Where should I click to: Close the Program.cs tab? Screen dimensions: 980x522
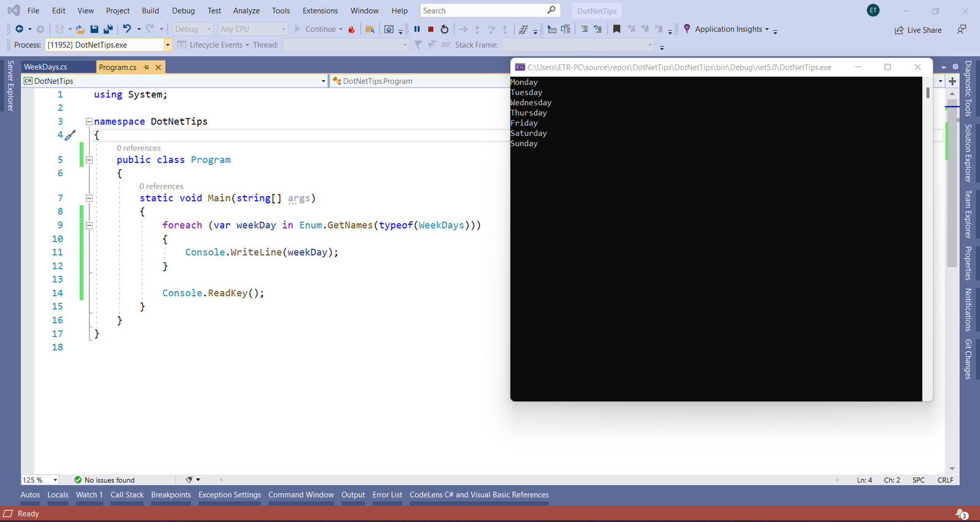tap(158, 67)
